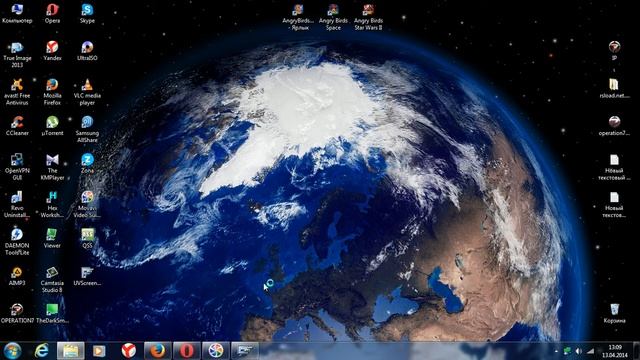Screen dimensions: 640x360
Task: Select avast! Free Antivirus icon
Action: tap(17, 92)
